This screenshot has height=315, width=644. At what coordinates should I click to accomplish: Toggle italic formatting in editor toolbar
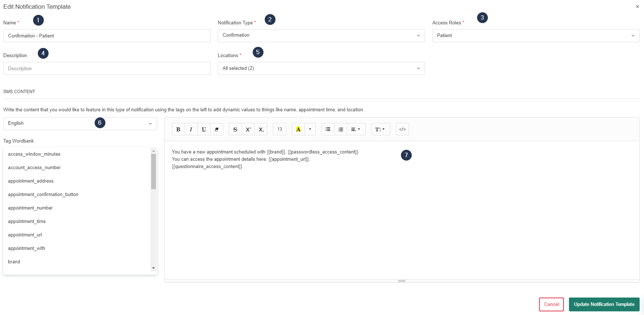[191, 129]
